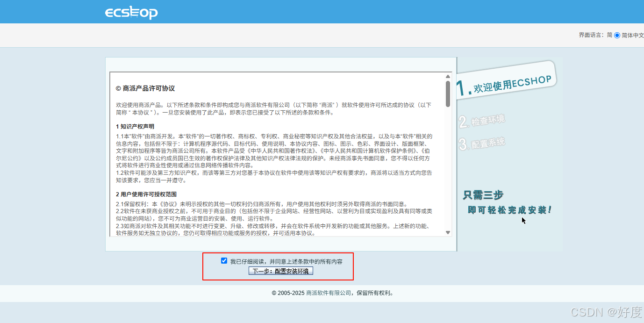Click the 我已仔细阅读，并同意上述条款 label text

286,261
